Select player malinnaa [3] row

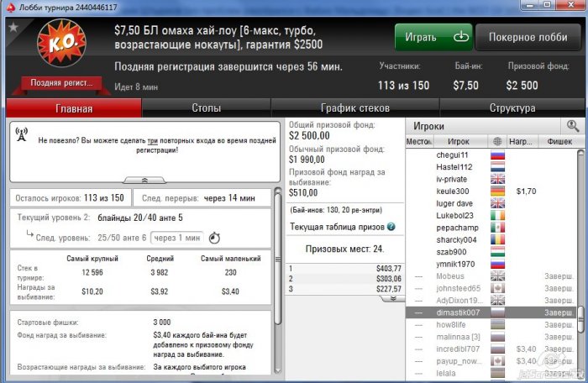491,337
